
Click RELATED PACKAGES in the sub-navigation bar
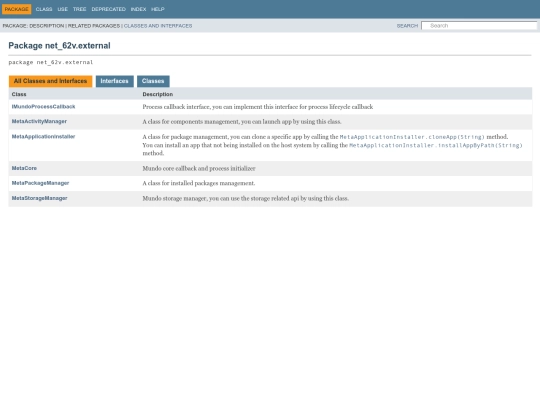point(94,26)
